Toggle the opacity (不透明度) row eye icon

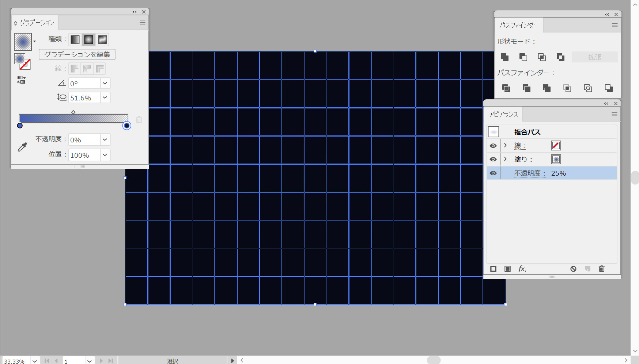[x=493, y=173]
